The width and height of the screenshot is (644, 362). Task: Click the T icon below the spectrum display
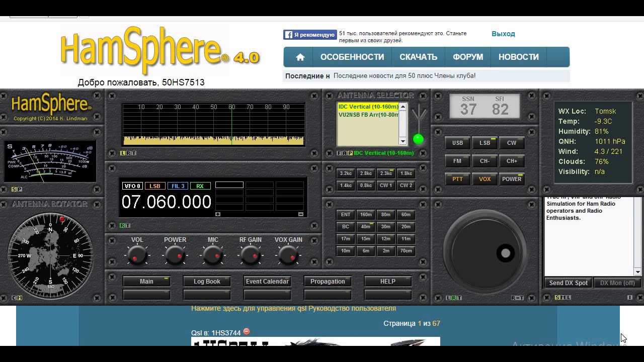133,153
